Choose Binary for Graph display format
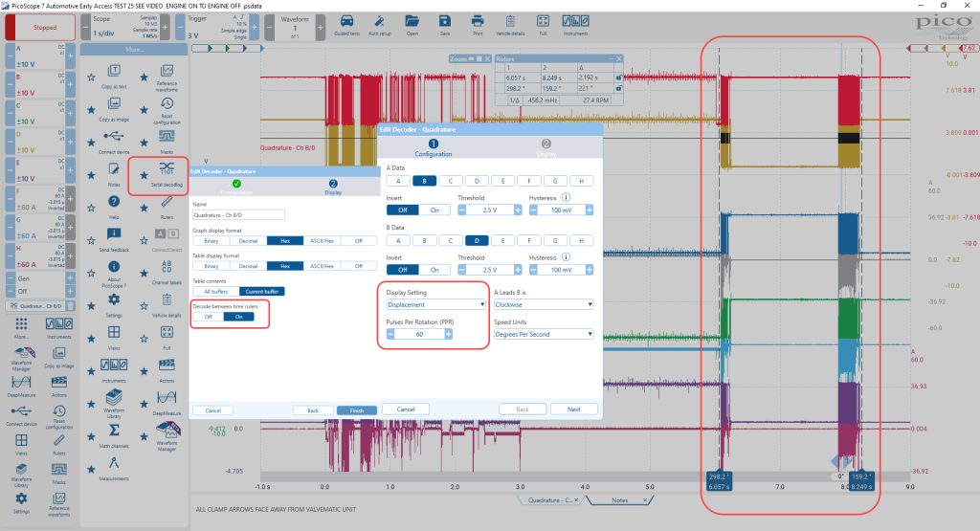The image size is (980, 531). [212, 240]
